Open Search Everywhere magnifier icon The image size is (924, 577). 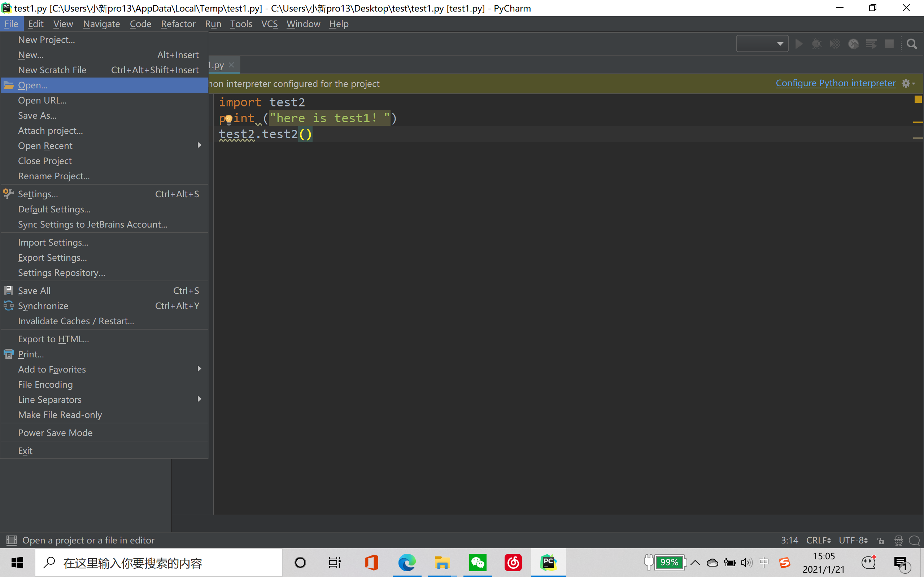(912, 44)
